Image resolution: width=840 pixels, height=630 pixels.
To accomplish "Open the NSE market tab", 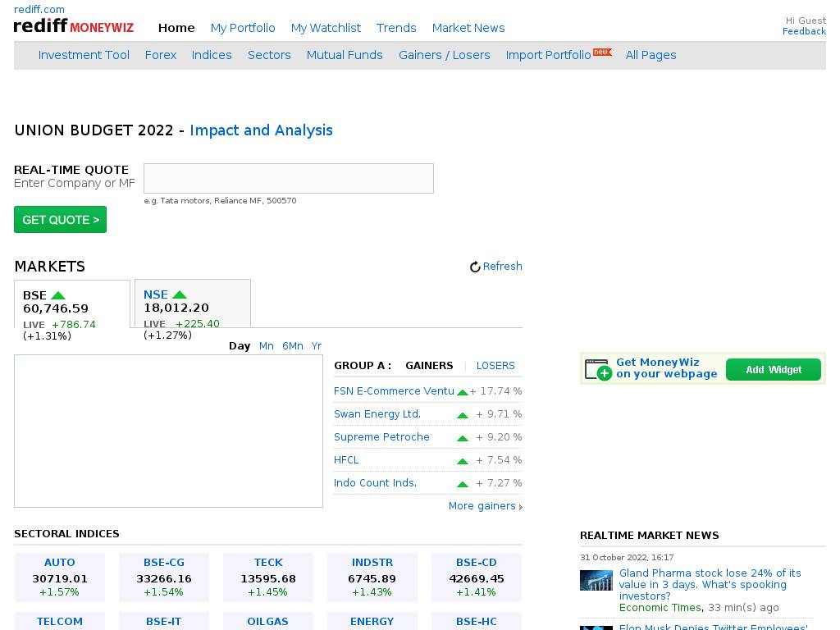I will [192, 304].
